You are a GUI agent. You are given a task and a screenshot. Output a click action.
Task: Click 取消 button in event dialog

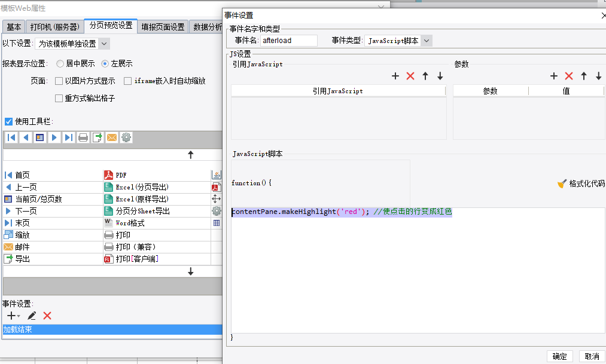point(592,356)
